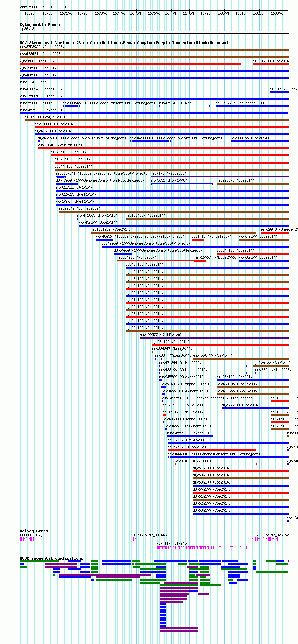The width and height of the screenshot is (298, 644).
Task: Open gene CROCCP3|NR_023386
Action: tap(37, 535)
